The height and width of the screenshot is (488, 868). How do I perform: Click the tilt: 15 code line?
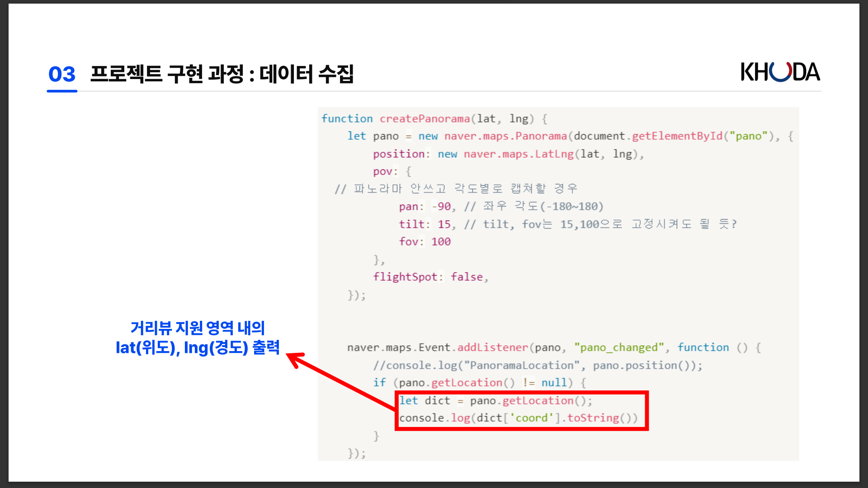[425, 224]
